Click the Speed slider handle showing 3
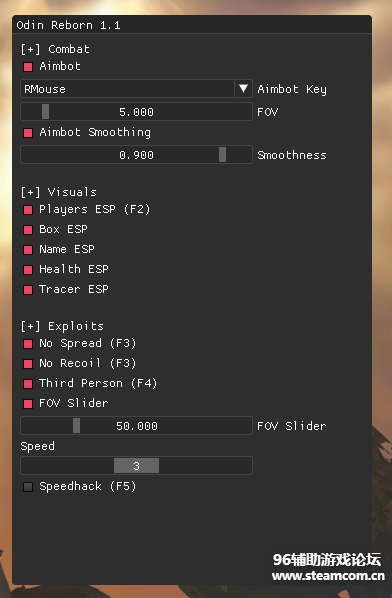Screen dimensions: 392x598 click(x=137, y=466)
